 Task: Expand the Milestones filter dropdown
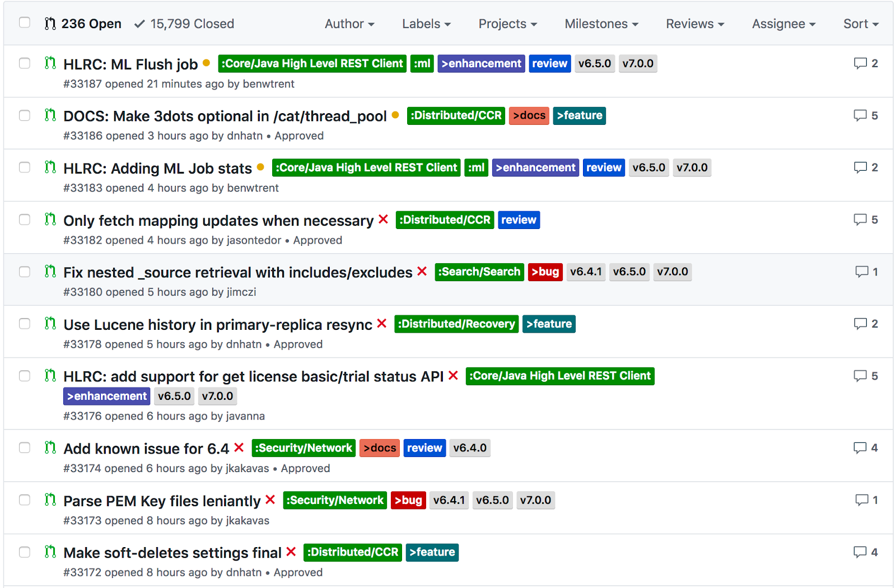coord(601,24)
